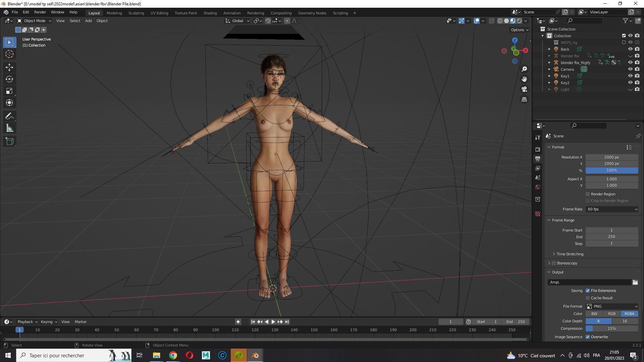Expand the Time Stretching panel
This screenshot has height=362, width=644.
click(x=570, y=254)
